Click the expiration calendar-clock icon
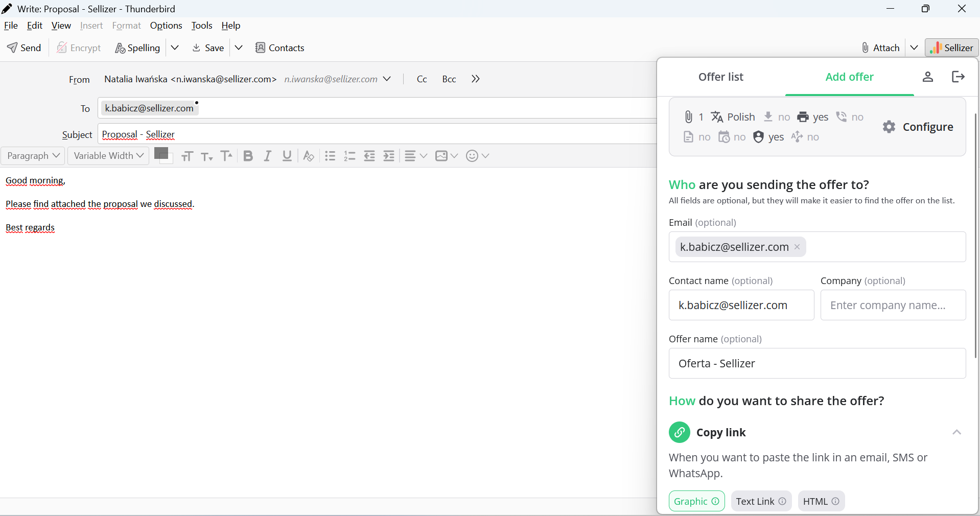 (724, 137)
